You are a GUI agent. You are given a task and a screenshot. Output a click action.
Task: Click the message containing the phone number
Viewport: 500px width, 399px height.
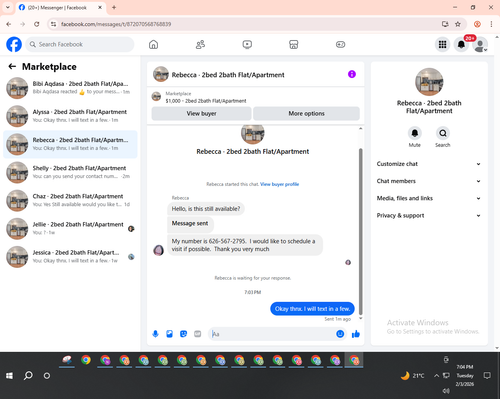tap(245, 245)
